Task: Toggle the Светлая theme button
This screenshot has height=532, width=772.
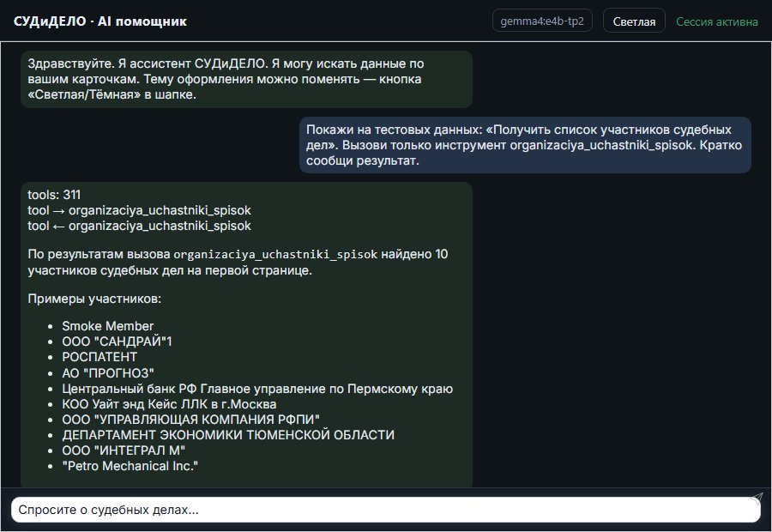Action: [x=634, y=21]
